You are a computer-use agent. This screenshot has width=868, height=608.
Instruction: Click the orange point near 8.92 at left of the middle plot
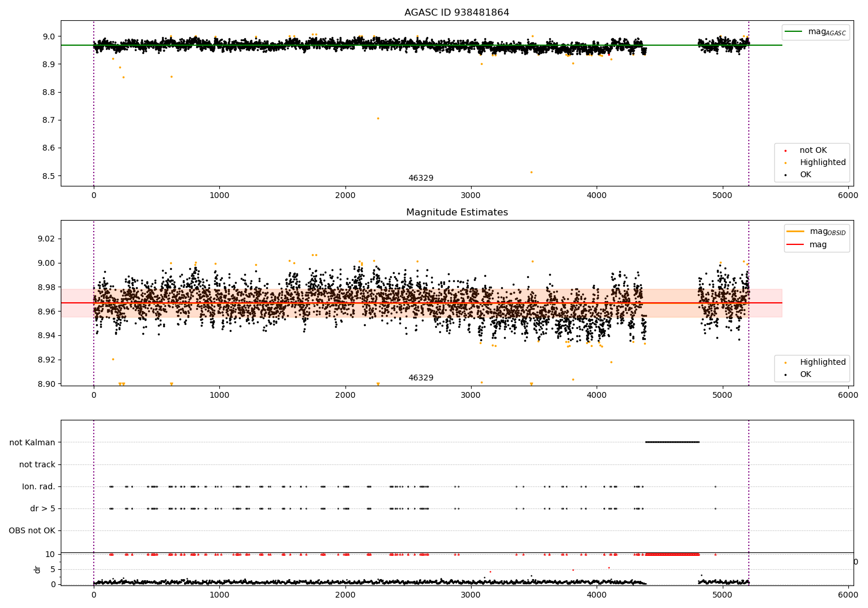tap(113, 359)
